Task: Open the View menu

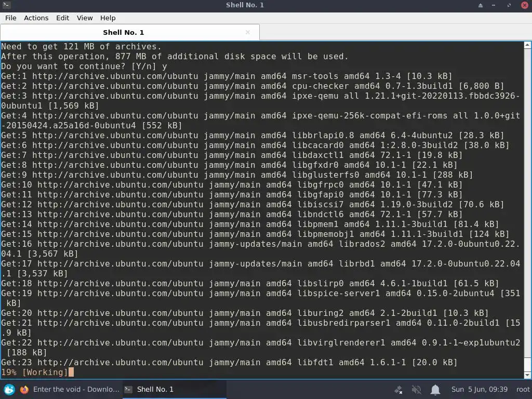Action: (85, 18)
